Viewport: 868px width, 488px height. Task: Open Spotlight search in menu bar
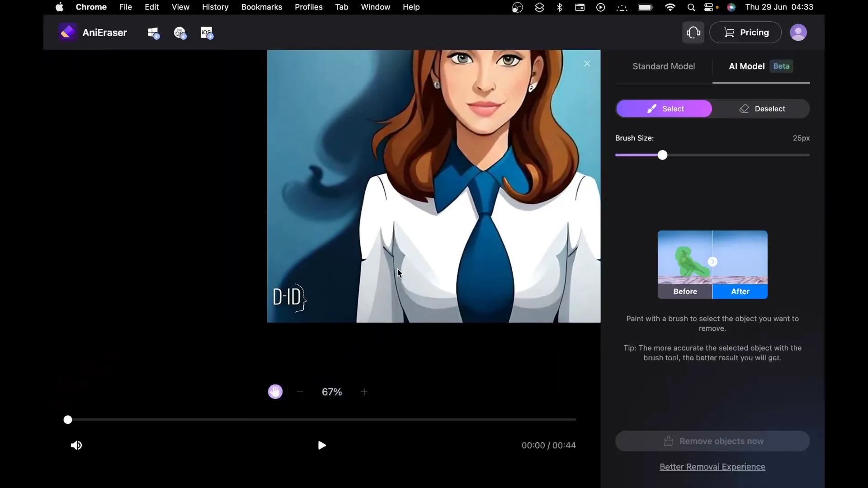click(x=691, y=7)
